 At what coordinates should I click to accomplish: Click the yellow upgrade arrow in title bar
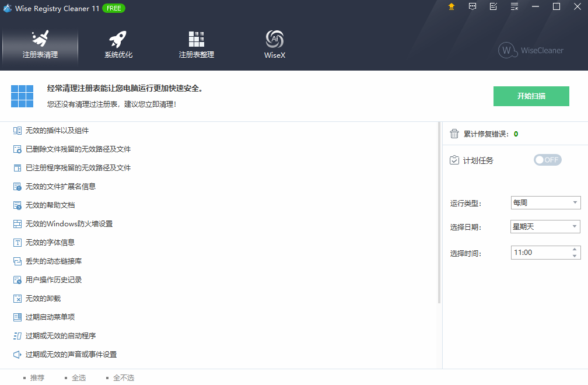451,7
